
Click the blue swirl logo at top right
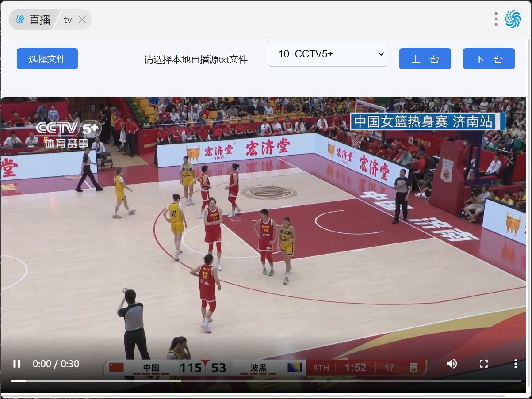(513, 19)
